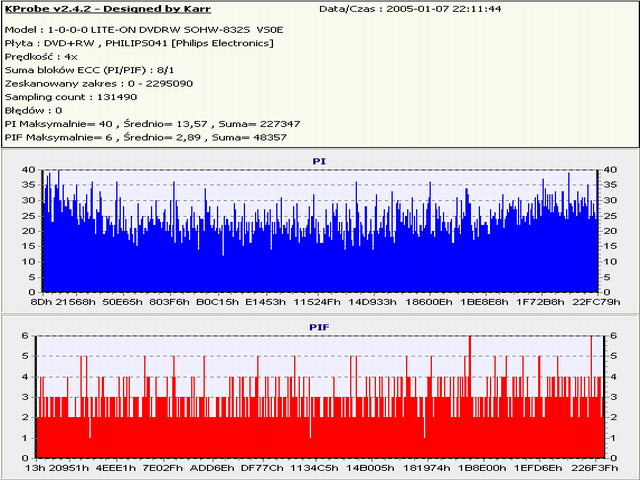Click the '14D933h' axis label
This screenshot has height=480, width=640.
tap(372, 302)
